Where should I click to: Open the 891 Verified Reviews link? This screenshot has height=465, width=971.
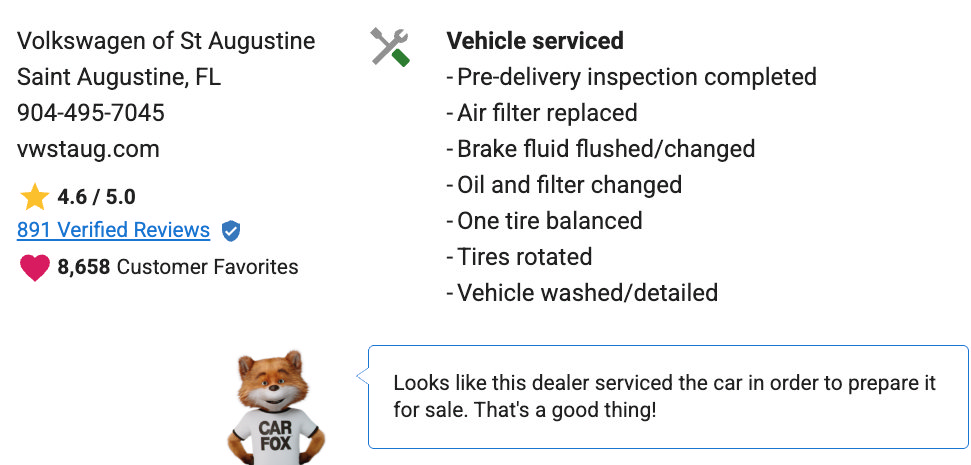pyautogui.click(x=113, y=230)
